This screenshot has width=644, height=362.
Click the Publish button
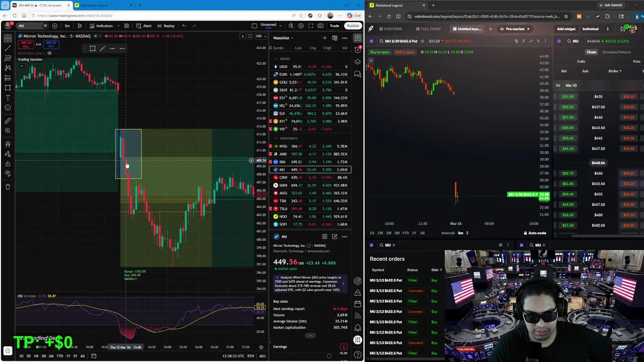click(x=353, y=26)
